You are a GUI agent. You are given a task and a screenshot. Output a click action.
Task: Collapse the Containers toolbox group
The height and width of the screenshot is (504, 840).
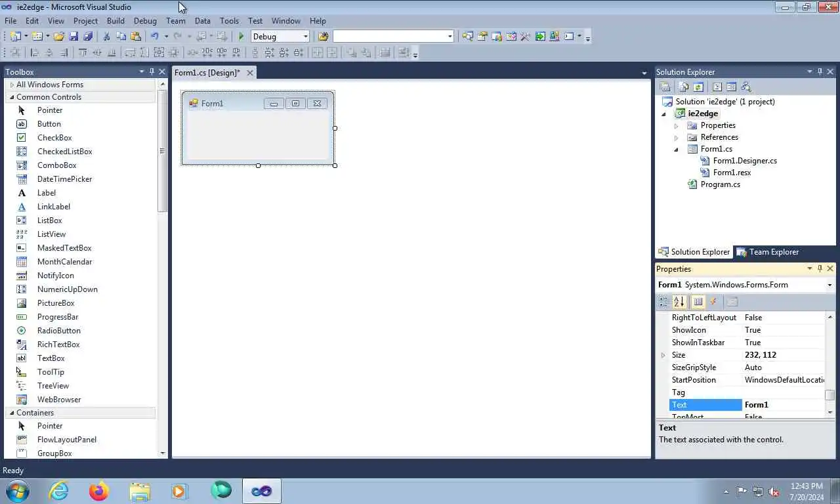[x=12, y=413]
